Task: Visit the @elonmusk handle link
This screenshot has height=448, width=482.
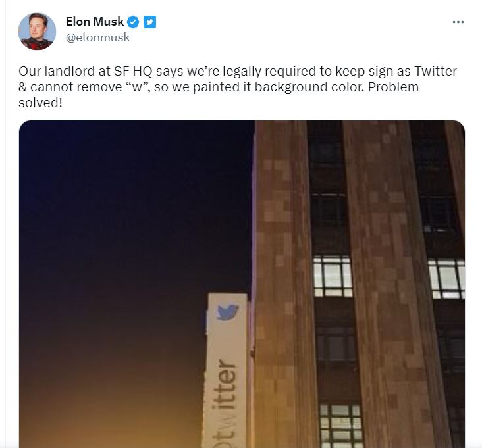Action: [x=98, y=37]
